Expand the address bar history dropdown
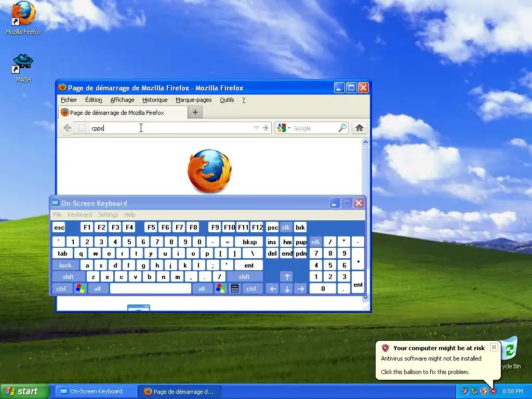This screenshot has width=532, height=399. tap(256, 128)
